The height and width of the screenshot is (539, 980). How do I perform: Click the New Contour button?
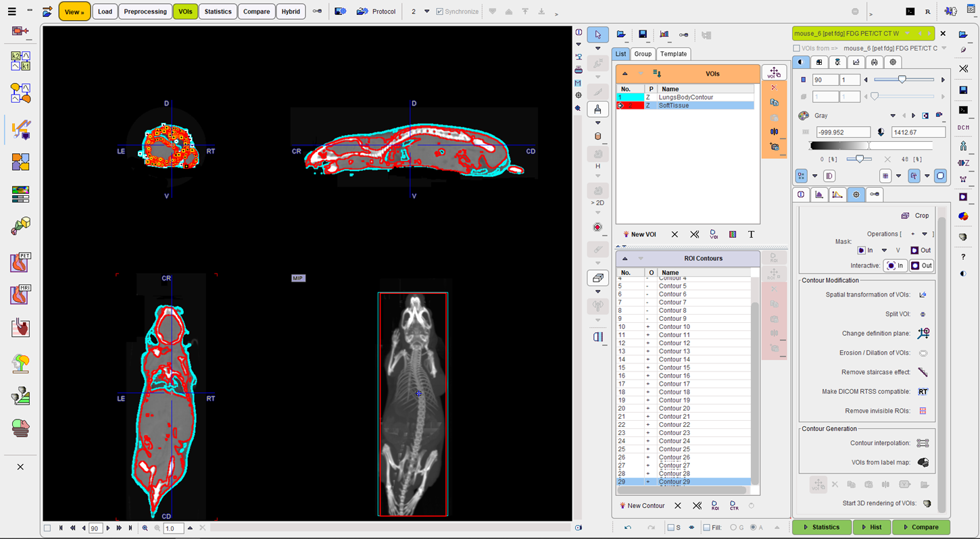pyautogui.click(x=641, y=505)
